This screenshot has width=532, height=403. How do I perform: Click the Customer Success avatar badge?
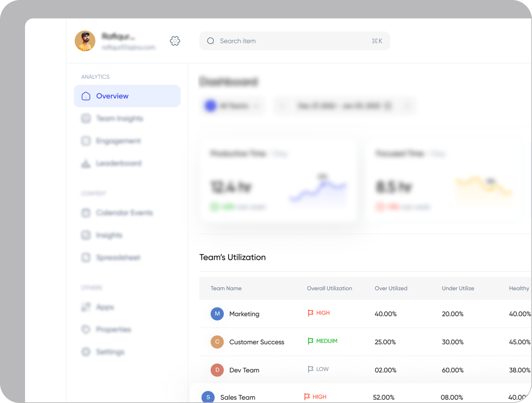[217, 342]
